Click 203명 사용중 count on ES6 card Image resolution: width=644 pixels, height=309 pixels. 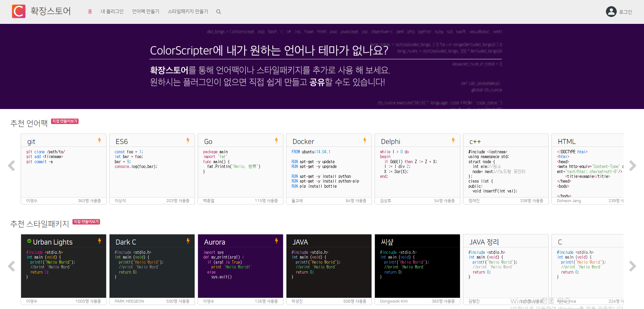[178, 201]
